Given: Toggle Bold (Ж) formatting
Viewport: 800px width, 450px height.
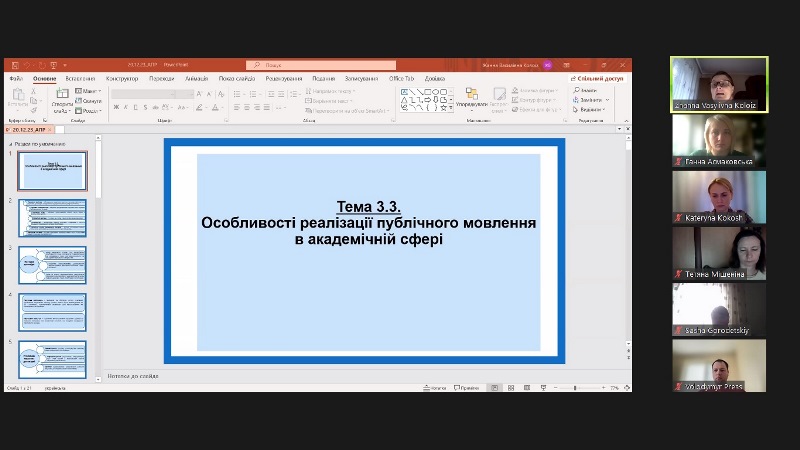Looking at the screenshot, I should [116, 107].
